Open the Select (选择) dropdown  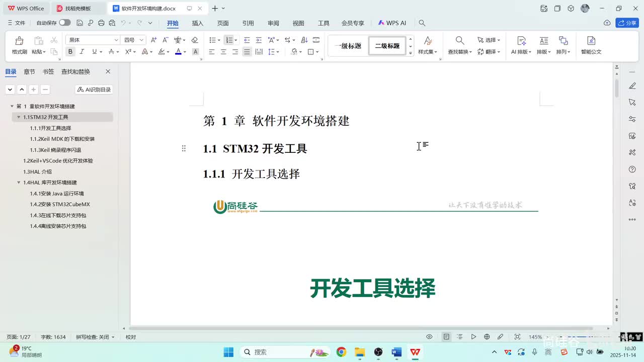[488, 40]
